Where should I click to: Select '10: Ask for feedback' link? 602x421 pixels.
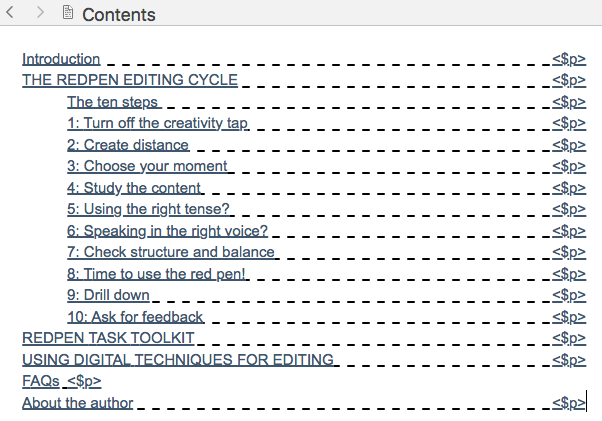[x=135, y=317]
